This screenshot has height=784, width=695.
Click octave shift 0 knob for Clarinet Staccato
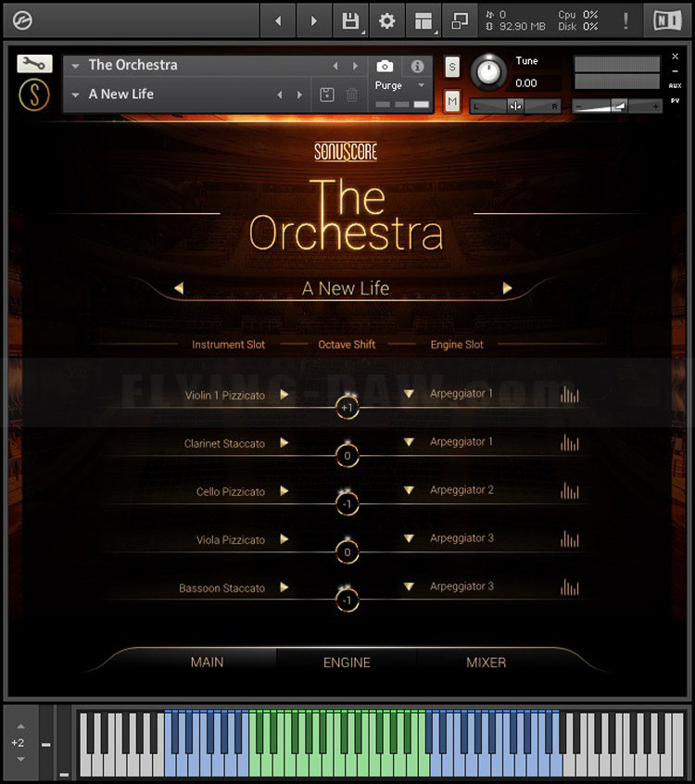tap(347, 456)
